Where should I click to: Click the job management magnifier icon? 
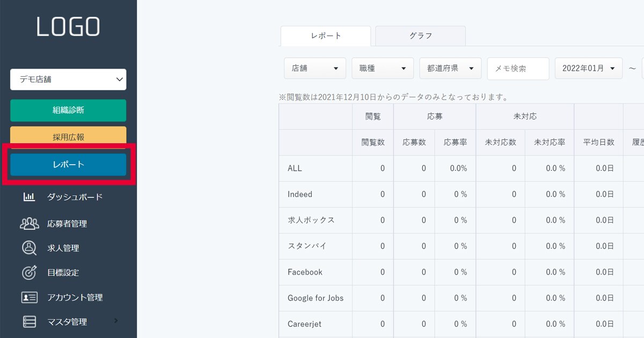pos(29,248)
